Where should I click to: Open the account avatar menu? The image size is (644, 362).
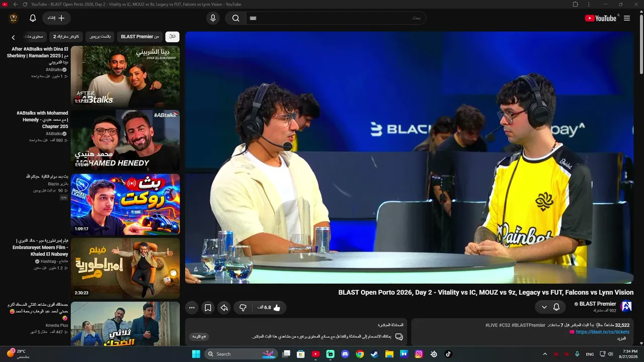[x=14, y=18]
